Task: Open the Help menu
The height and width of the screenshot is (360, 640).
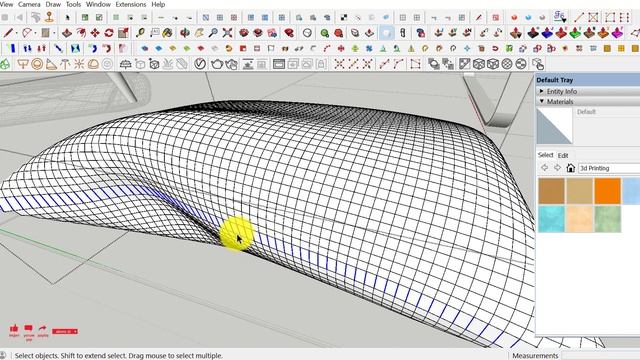Action: 158,4
